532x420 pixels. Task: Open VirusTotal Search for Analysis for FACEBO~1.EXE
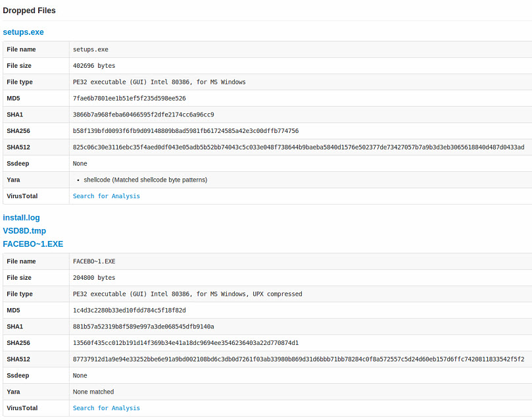tap(106, 407)
